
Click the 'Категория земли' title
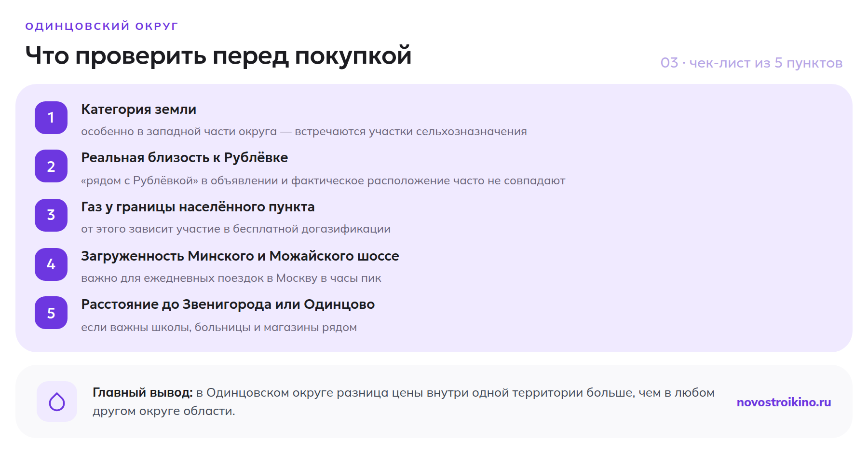tap(139, 110)
